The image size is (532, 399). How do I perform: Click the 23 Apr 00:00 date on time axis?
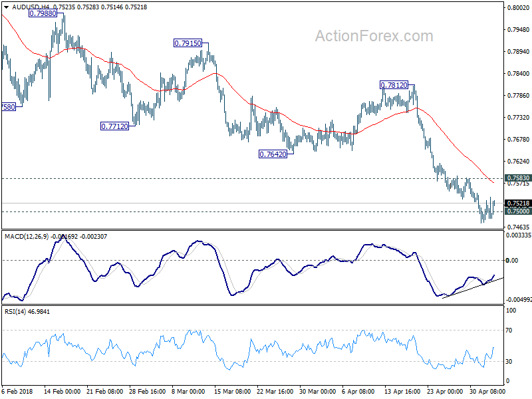pyautogui.click(x=445, y=391)
